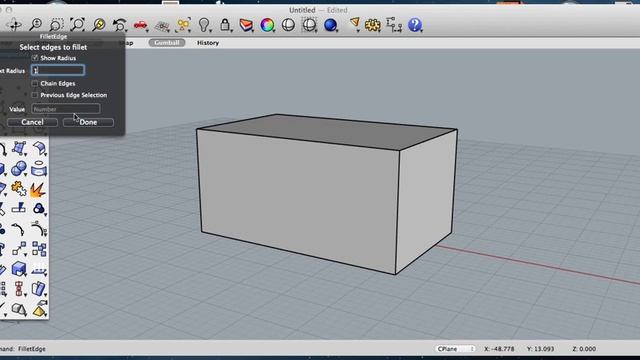Select the three overlapping circles boolean tool
This screenshot has height=360, width=640.
click(39, 209)
